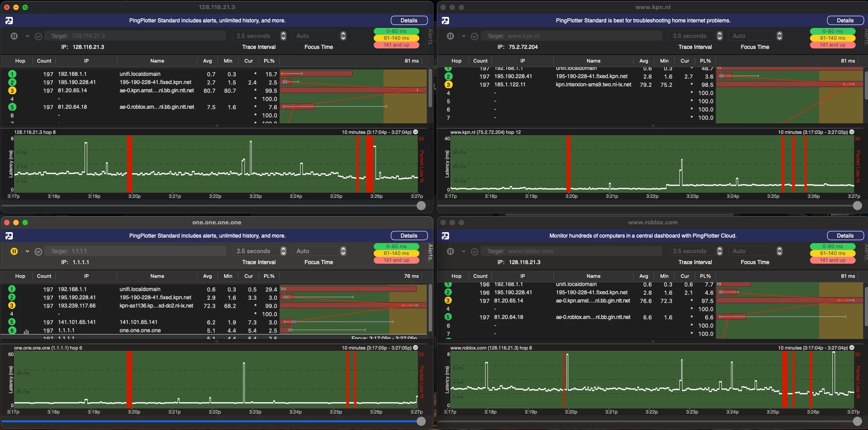
Task: Click checkmark icon beside Target in 128.116.21.3 window
Action: (x=38, y=36)
